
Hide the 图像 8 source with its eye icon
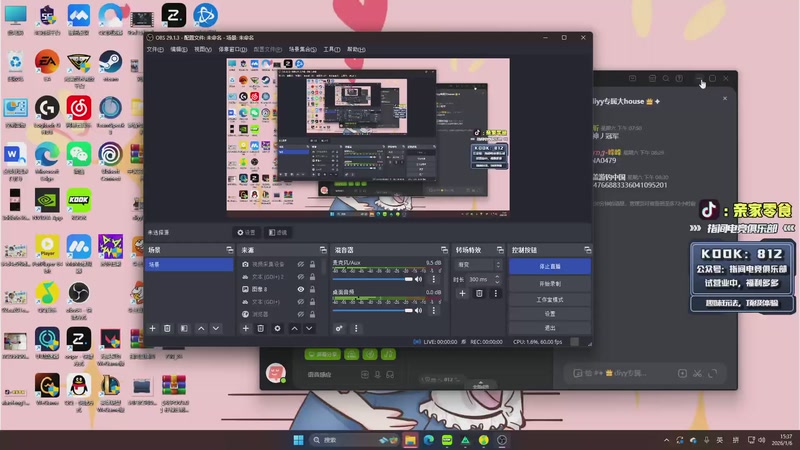(301, 289)
